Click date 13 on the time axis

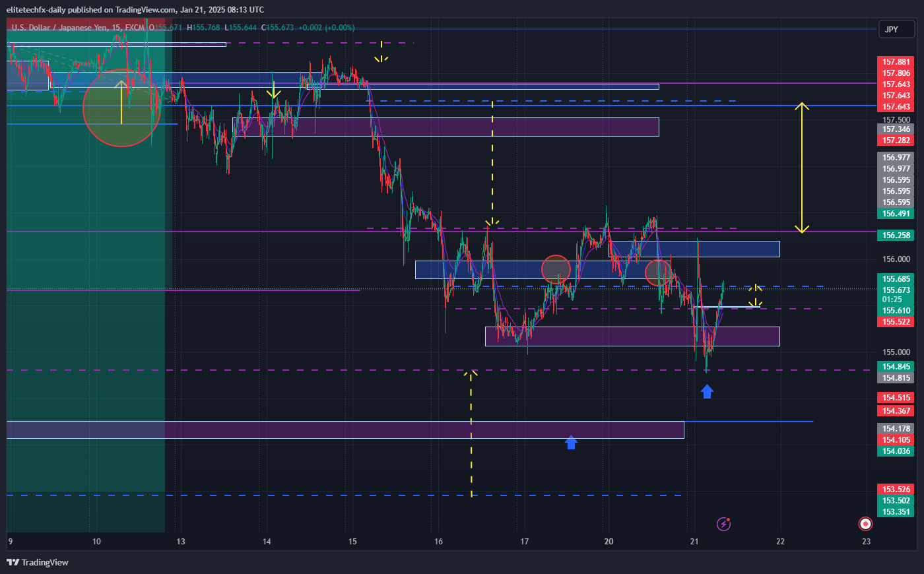coord(181,542)
